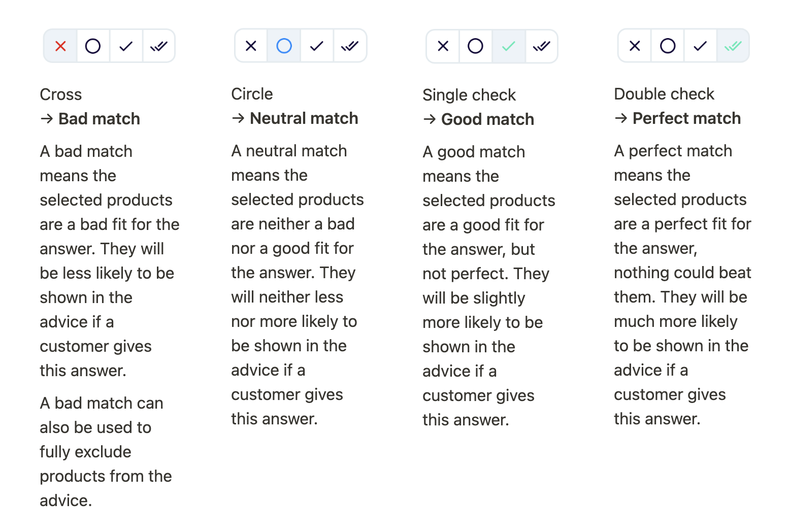Pick double check in the Cross example group
789x532 pixels.
tap(159, 46)
